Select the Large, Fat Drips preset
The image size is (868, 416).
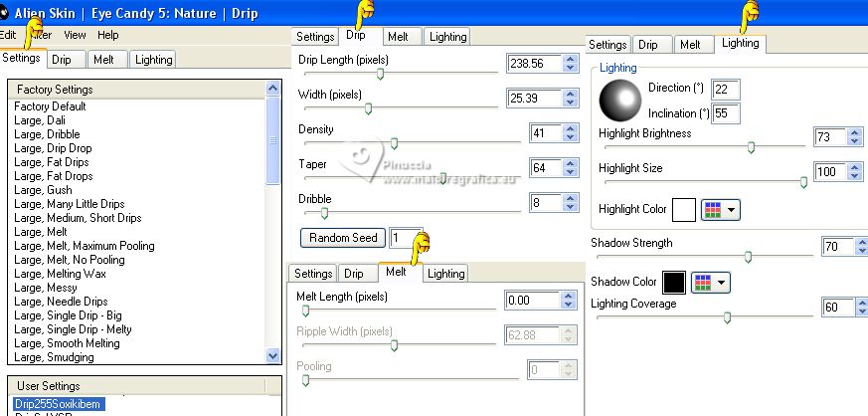(x=51, y=162)
